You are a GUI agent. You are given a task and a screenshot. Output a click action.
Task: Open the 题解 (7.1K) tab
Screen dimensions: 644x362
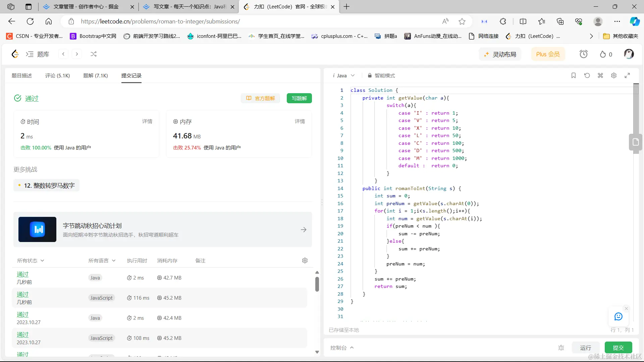coord(96,76)
